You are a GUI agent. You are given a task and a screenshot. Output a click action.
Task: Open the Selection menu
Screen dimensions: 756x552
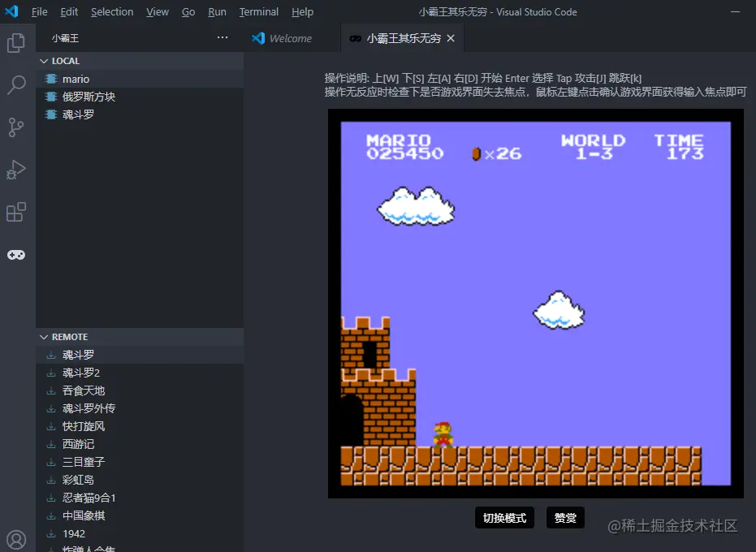coord(112,11)
